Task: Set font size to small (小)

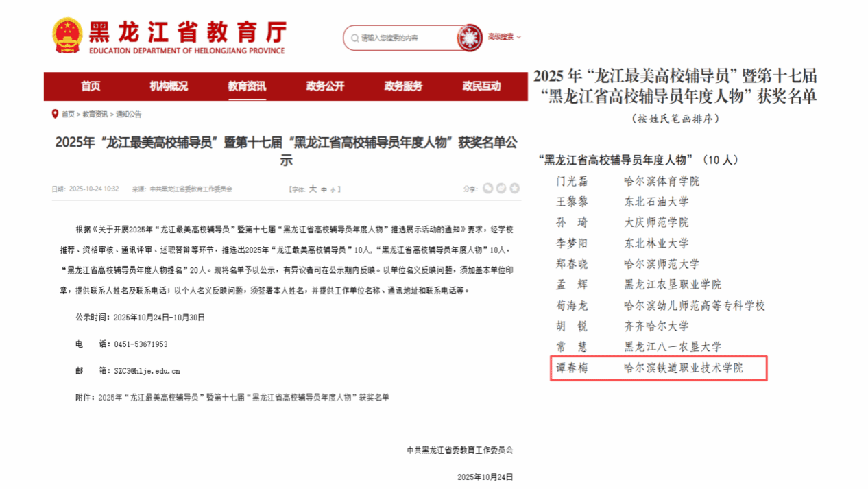Action: tap(333, 189)
